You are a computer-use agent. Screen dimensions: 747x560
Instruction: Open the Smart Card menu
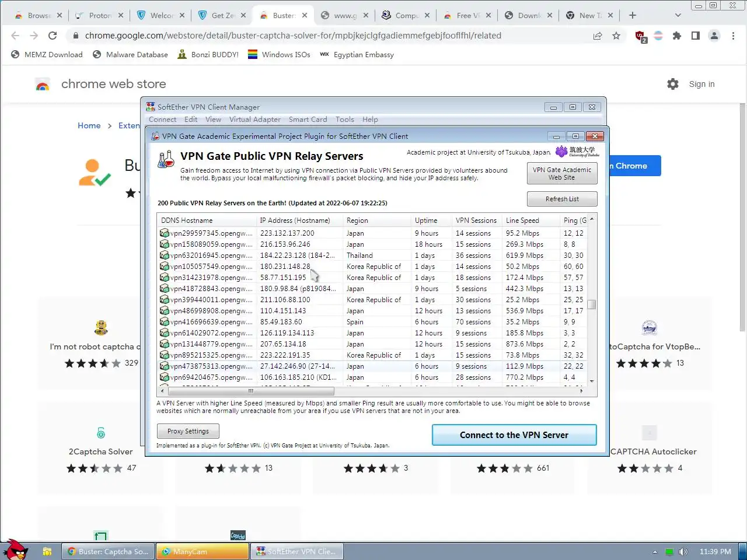pyautogui.click(x=308, y=119)
